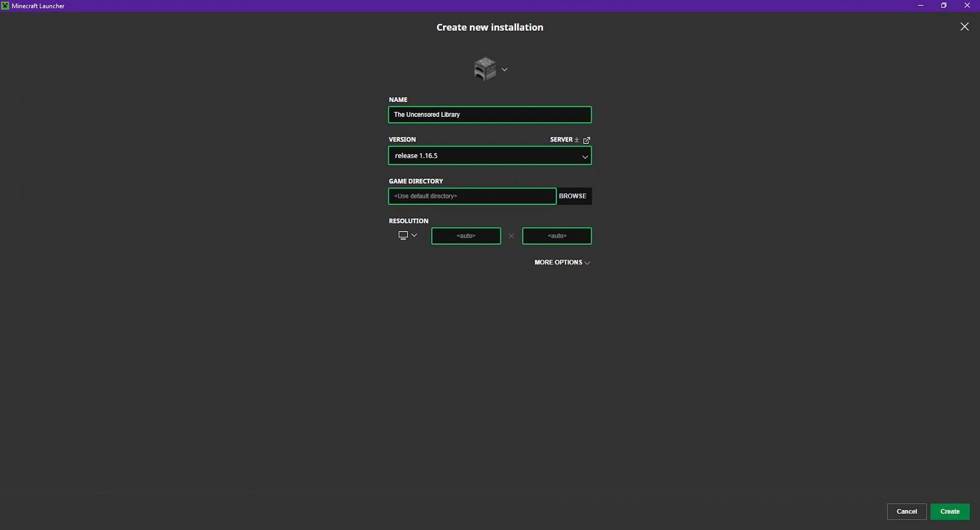The image size is (980, 530).
Task: Close the Create new installation dialog
Action: (964, 27)
